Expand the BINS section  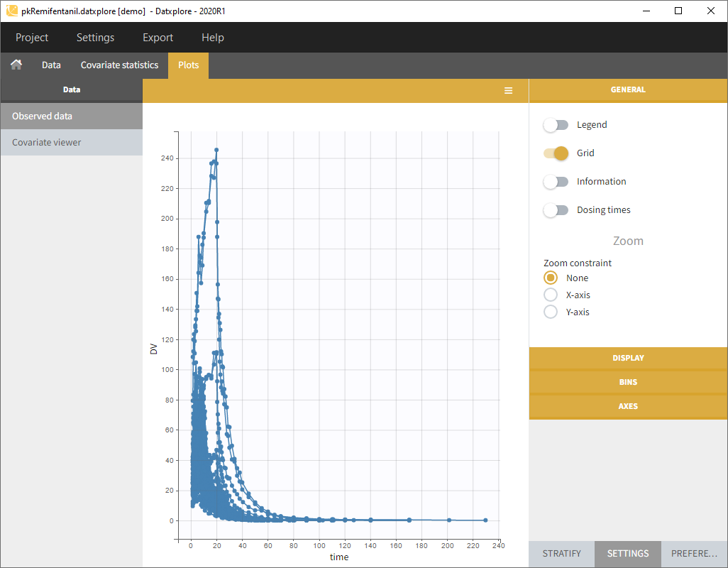tap(628, 382)
